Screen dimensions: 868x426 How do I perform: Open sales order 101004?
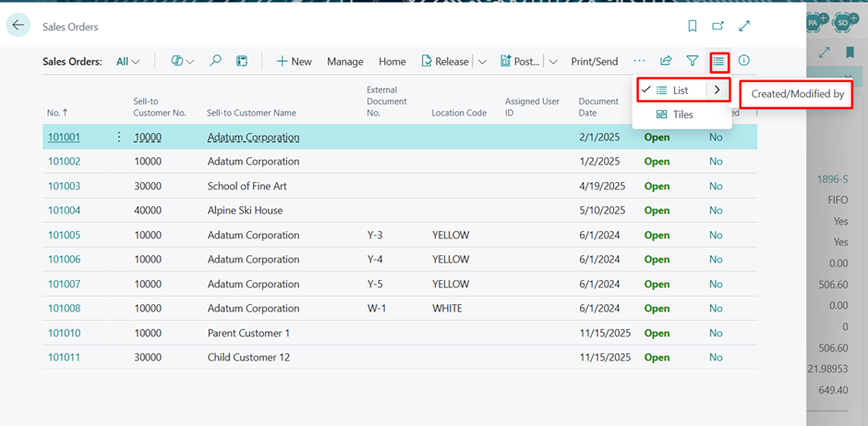coord(64,211)
